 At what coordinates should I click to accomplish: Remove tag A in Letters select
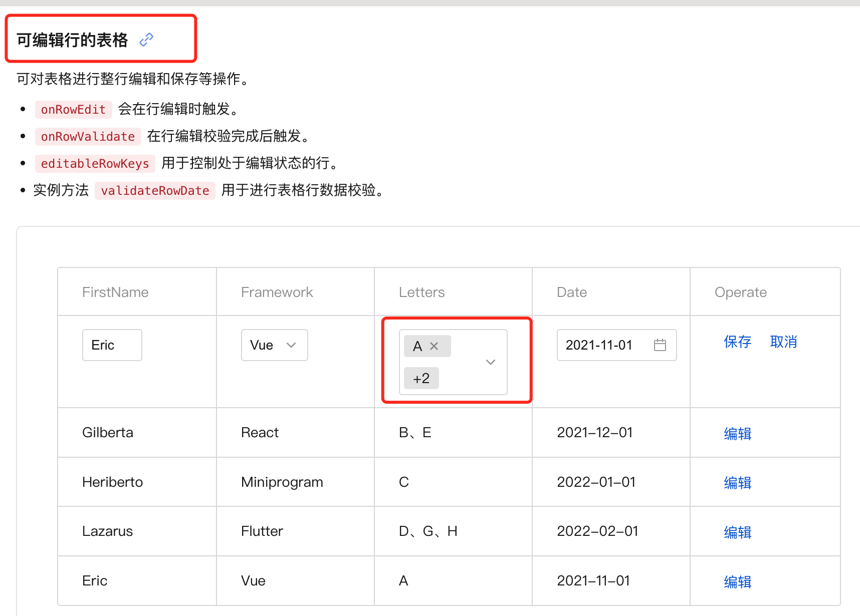434,346
